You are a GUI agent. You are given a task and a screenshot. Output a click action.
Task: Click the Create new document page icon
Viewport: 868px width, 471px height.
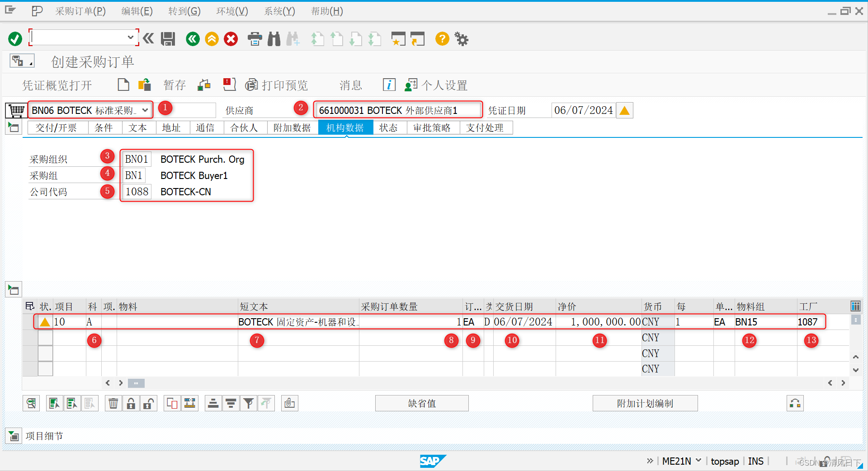pyautogui.click(x=123, y=85)
